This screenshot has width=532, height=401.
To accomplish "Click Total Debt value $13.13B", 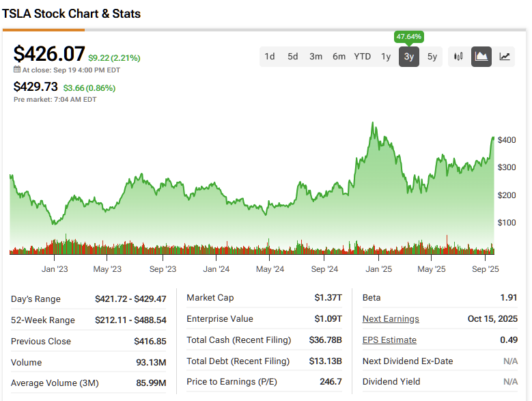I will [x=325, y=361].
